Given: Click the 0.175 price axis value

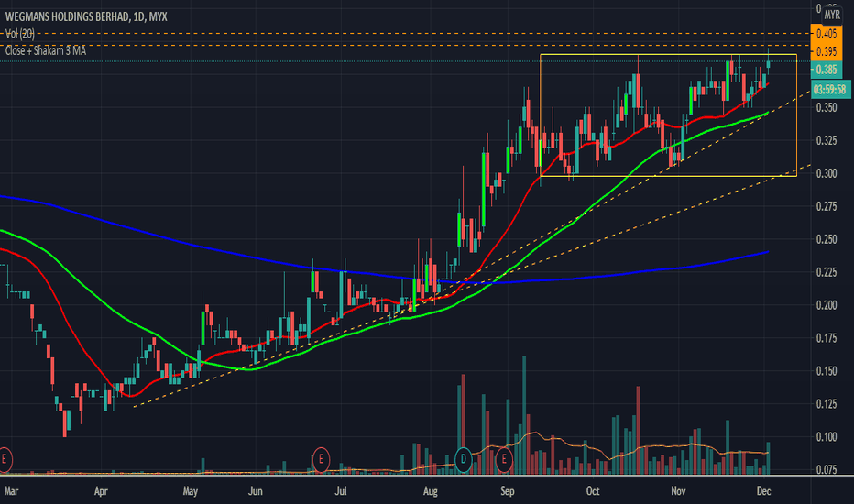Looking at the screenshot, I should (x=827, y=338).
